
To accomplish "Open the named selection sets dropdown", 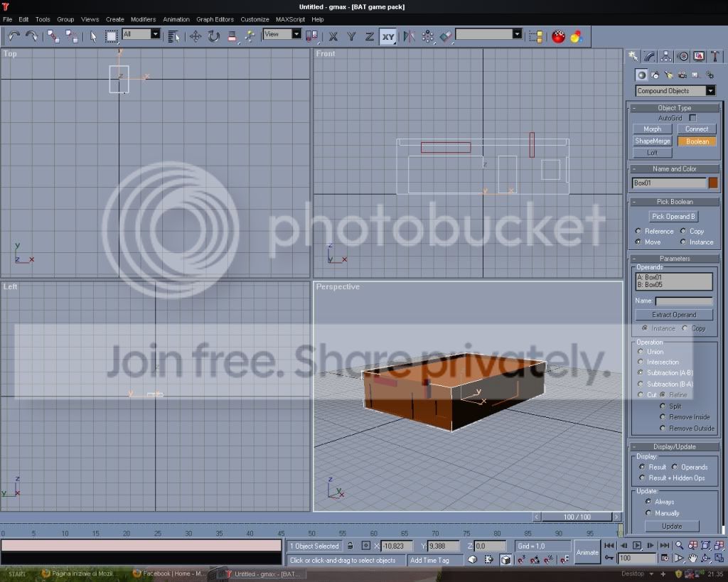I will coord(517,34).
